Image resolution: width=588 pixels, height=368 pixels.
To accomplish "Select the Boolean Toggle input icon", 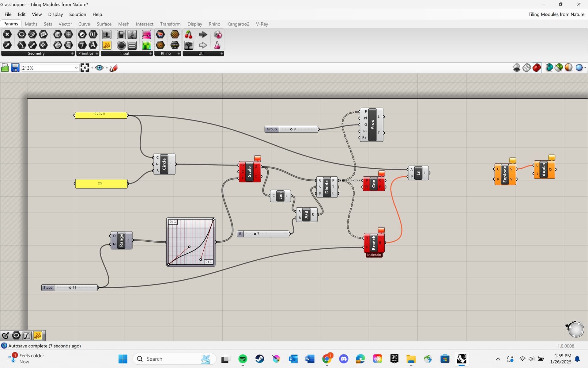I will click(x=121, y=35).
